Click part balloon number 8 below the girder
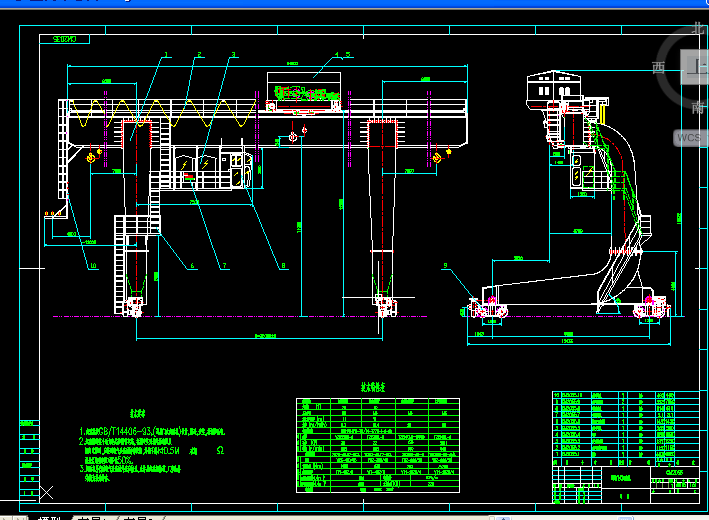709x520 pixels. (x=284, y=265)
